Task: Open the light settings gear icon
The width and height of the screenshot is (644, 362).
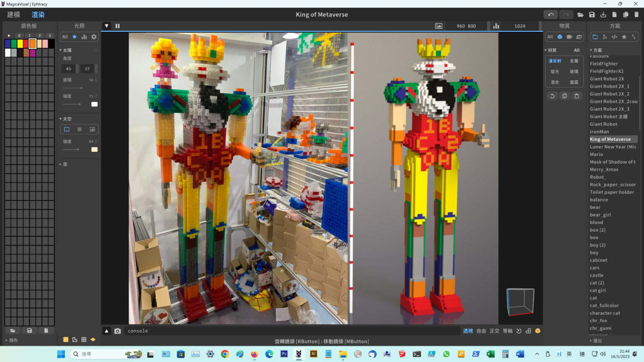Action: coord(94,37)
